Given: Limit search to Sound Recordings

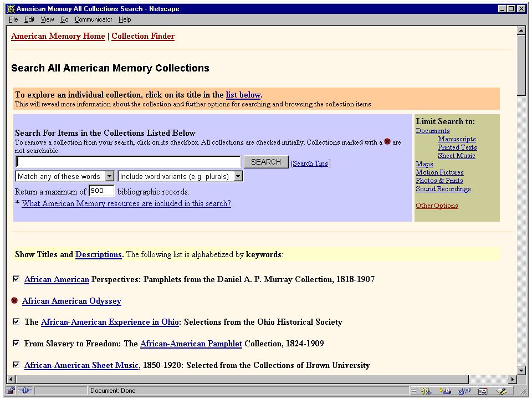Looking at the screenshot, I should click(443, 189).
